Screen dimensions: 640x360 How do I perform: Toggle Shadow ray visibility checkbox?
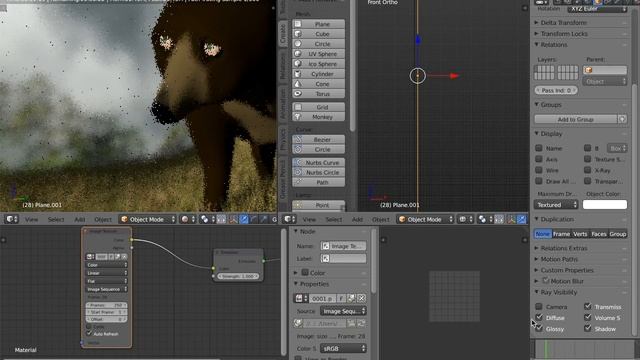[588, 328]
